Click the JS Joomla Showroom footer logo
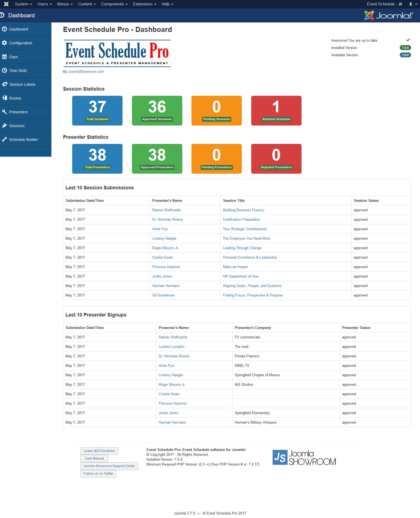Image resolution: width=420 pixels, height=518 pixels. (x=304, y=457)
